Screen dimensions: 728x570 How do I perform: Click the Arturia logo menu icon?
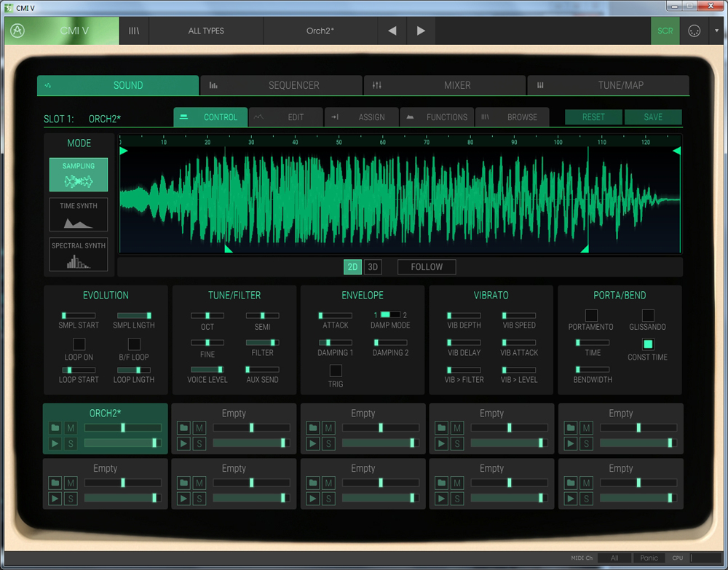[x=17, y=31]
